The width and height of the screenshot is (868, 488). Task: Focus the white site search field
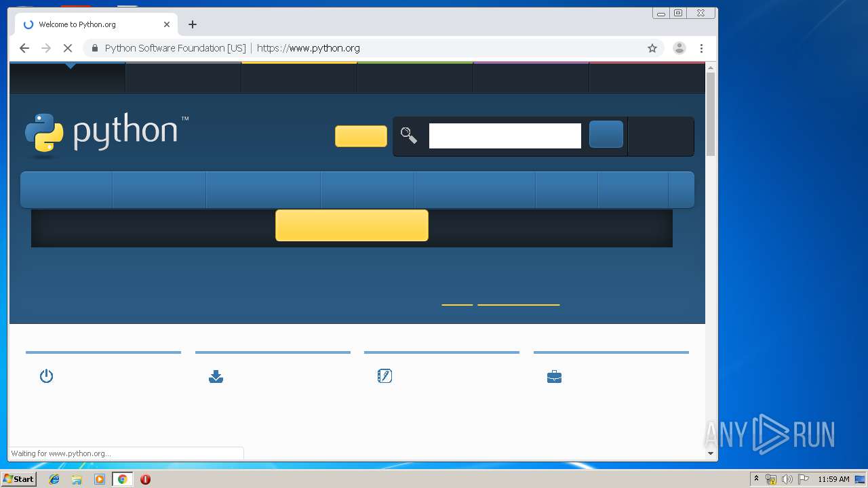pyautogui.click(x=505, y=136)
